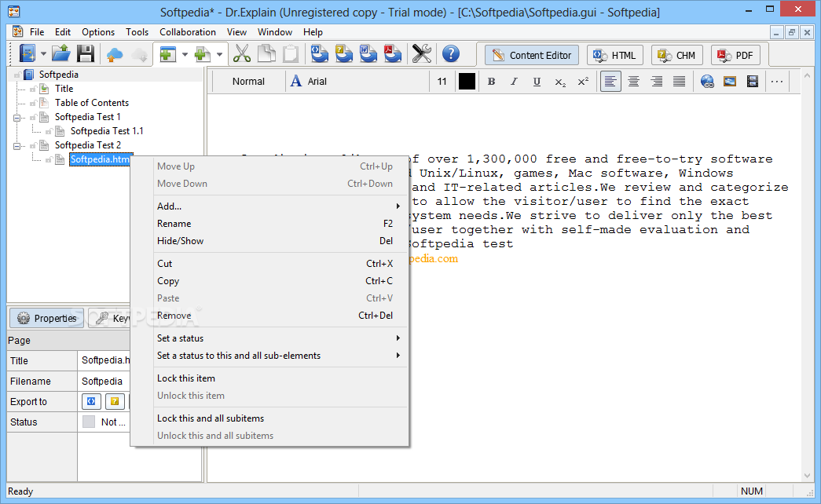Open the Help question mark icon
Image resolution: width=821 pixels, height=504 pixels.
451,54
